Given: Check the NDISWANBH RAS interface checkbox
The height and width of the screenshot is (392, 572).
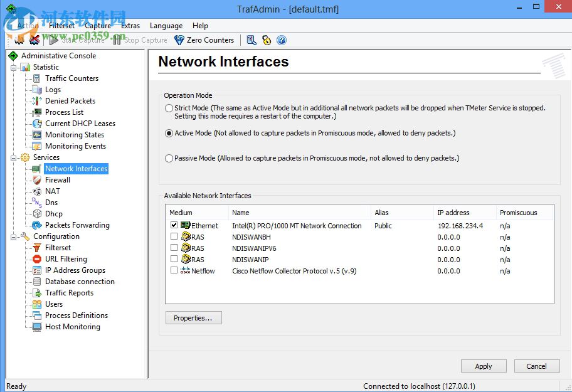Looking at the screenshot, I should pos(174,236).
